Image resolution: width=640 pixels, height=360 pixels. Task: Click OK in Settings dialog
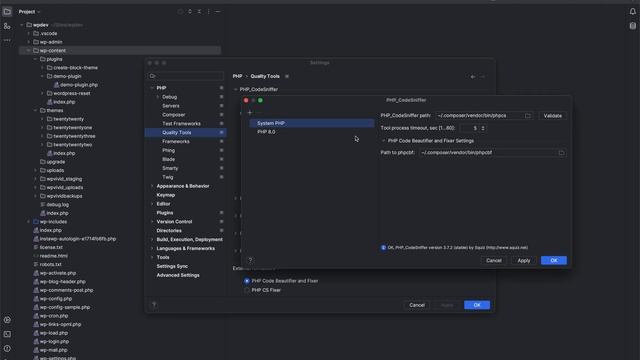477,305
